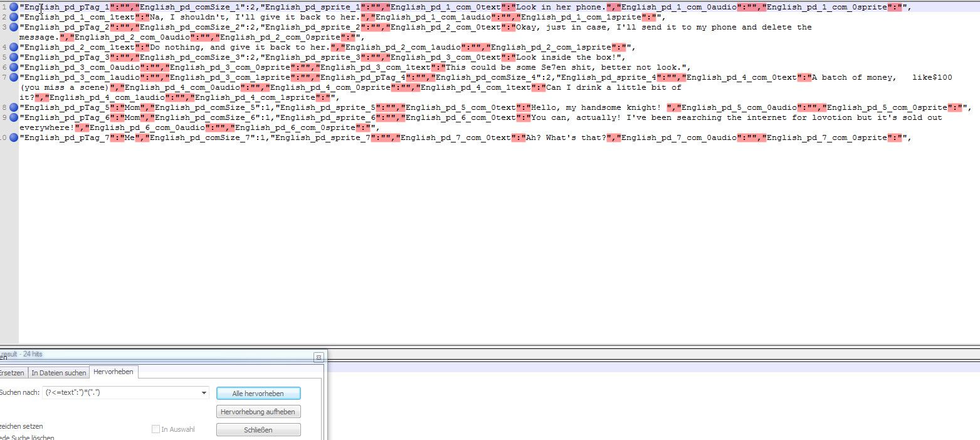This screenshot has height=440, width=980.
Task: Click the key 'English_pd_2_com_1audio' on line 4
Action: coord(403,48)
